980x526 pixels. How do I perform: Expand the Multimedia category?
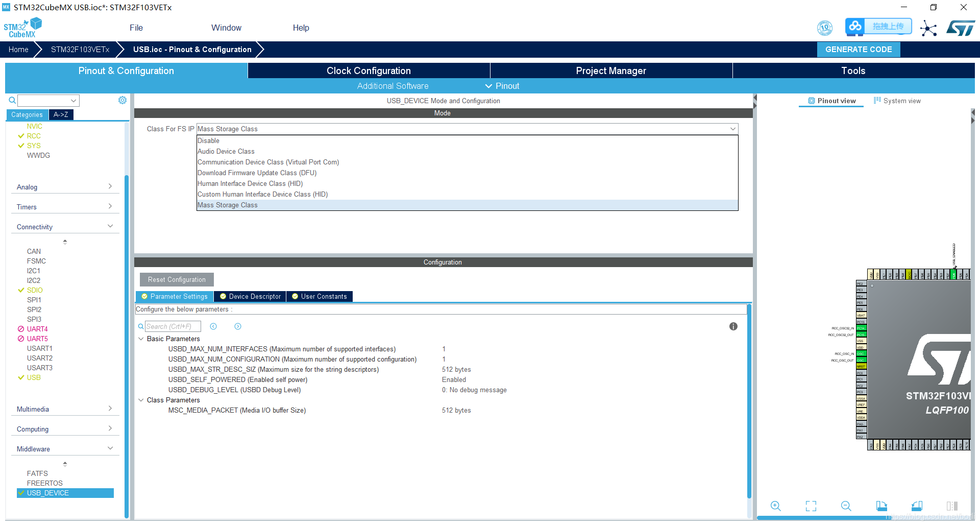[x=65, y=409]
